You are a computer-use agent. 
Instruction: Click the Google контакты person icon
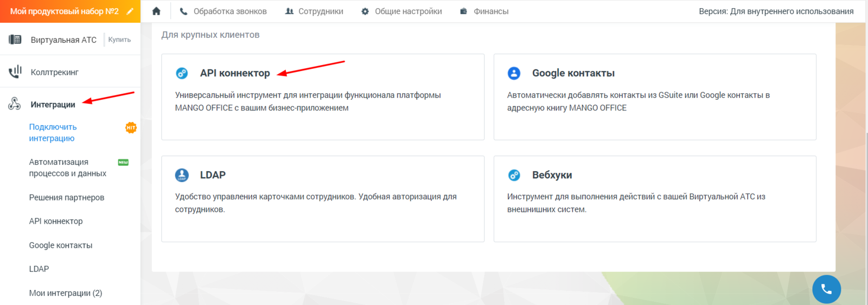(514, 73)
